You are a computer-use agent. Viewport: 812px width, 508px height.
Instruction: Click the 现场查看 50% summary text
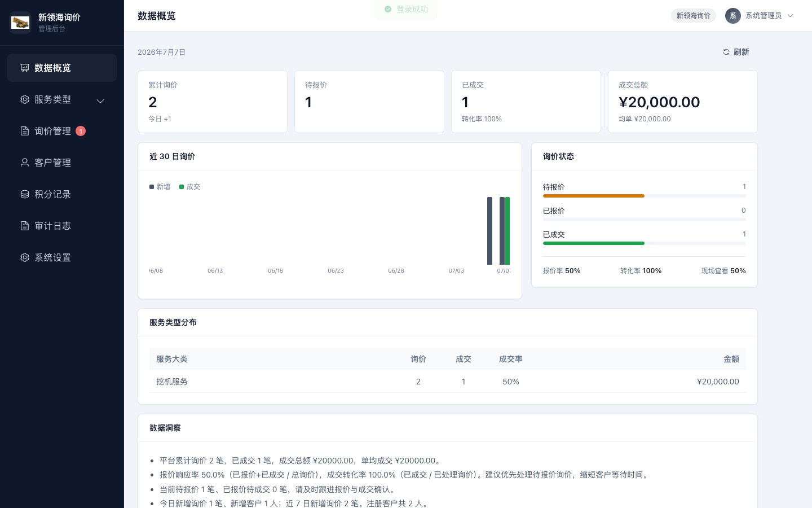click(x=723, y=271)
